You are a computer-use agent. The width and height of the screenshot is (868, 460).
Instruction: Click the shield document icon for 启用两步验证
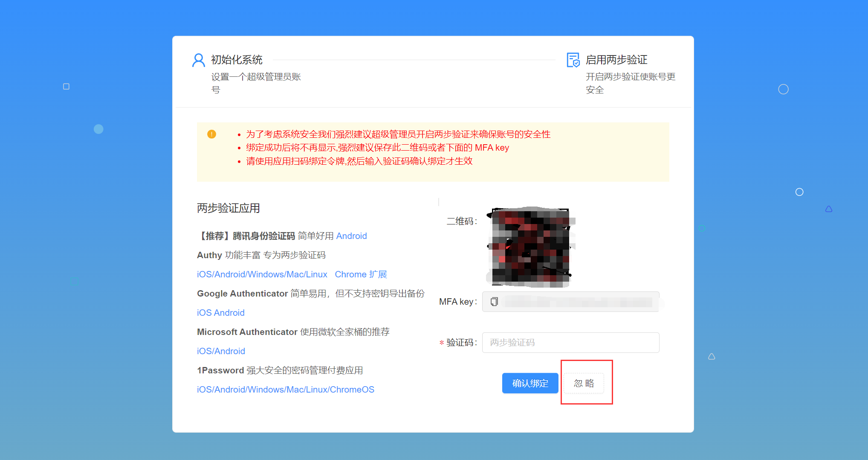tap(573, 60)
